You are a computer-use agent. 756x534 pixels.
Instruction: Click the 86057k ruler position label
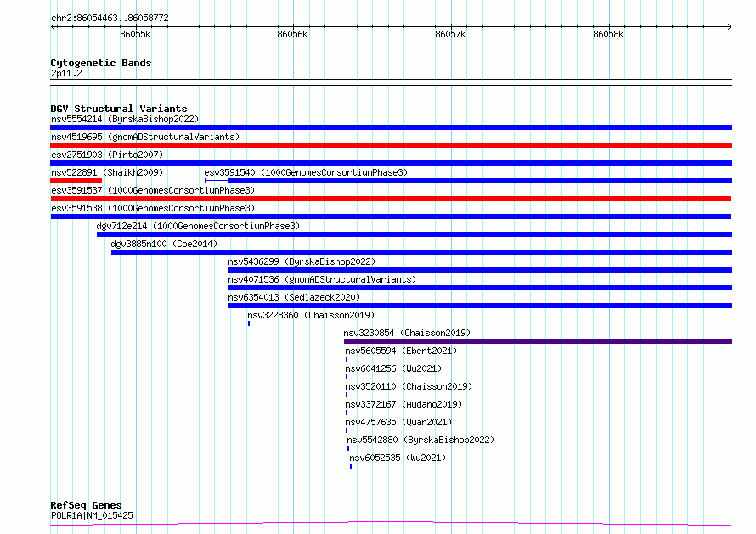450,34
